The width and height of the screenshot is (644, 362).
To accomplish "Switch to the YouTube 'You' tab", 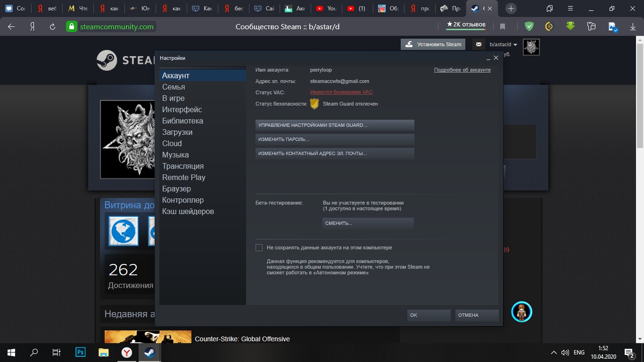I will (327, 9).
